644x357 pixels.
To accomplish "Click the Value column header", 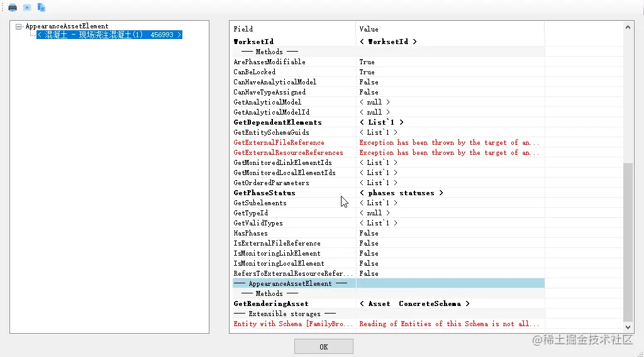I will point(369,29).
